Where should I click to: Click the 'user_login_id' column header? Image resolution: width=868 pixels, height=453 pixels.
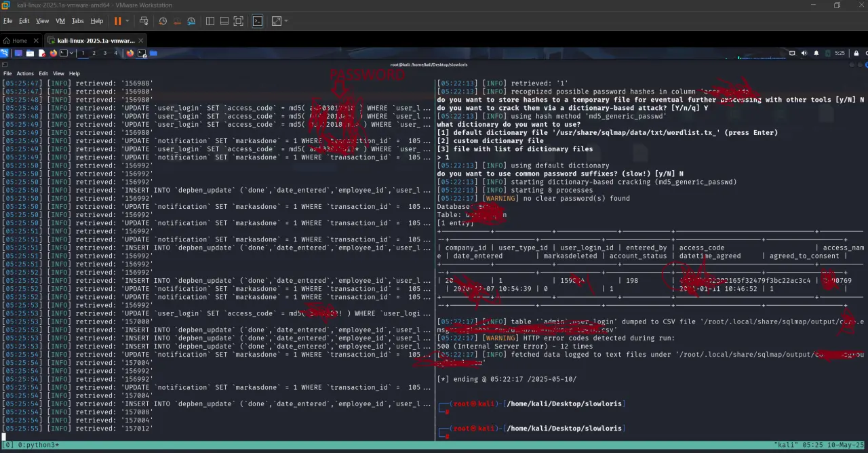click(586, 248)
